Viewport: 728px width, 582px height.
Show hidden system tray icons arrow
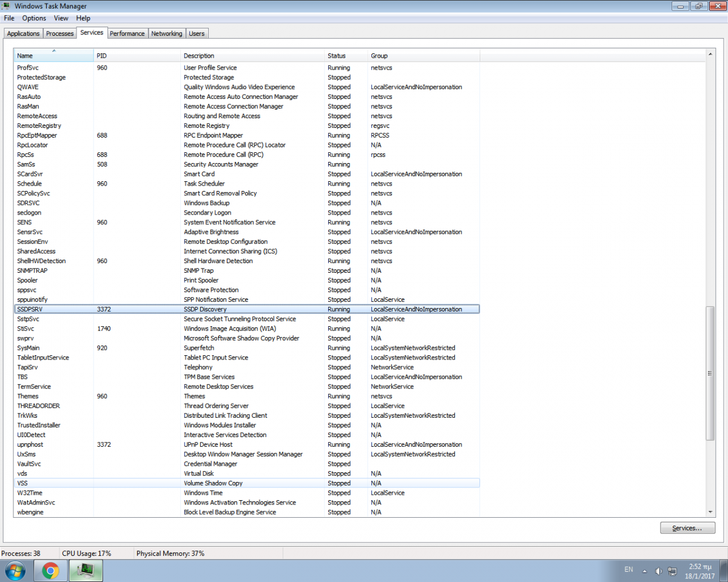(644, 570)
